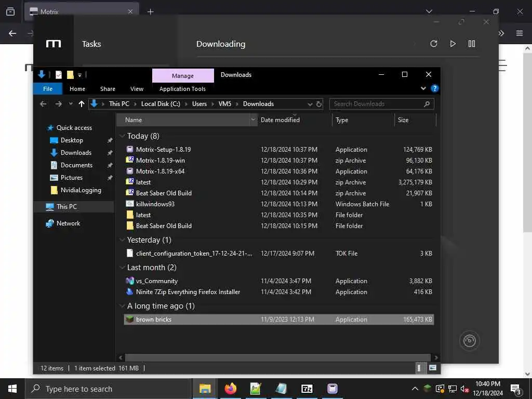The image size is (532, 399).
Task: Select the killwindows93 batch file
Action: tap(279, 204)
